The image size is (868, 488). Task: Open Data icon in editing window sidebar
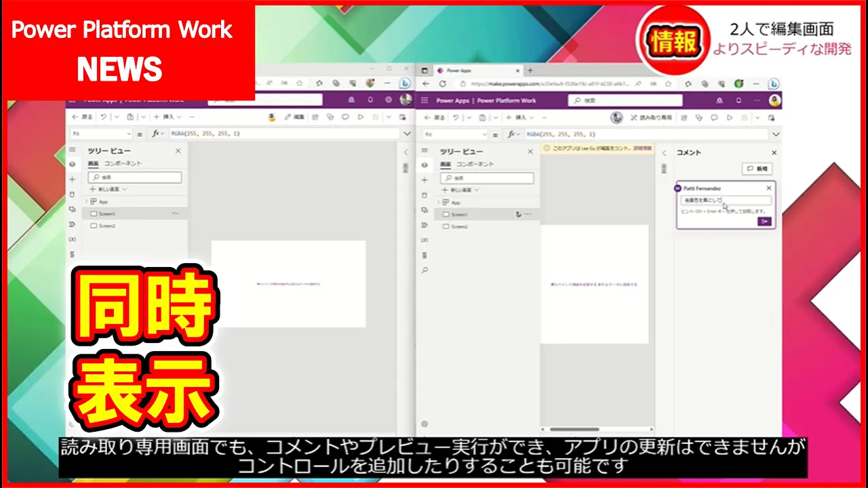73,194
